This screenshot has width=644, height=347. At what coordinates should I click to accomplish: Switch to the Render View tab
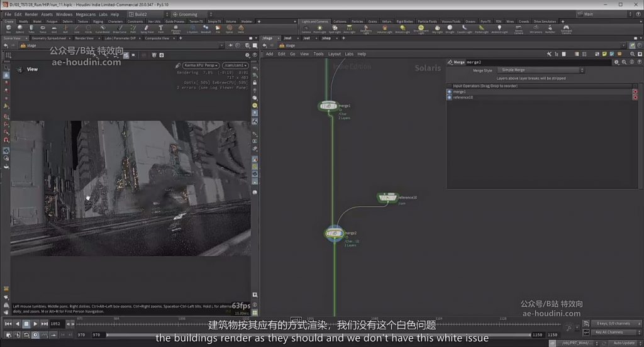coord(84,38)
